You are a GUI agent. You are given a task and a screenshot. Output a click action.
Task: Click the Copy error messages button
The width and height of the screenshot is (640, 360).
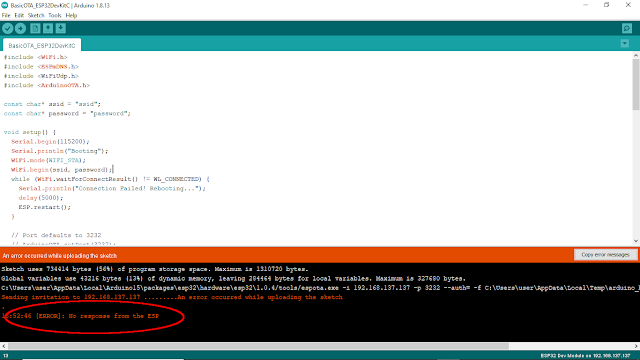coord(605,255)
